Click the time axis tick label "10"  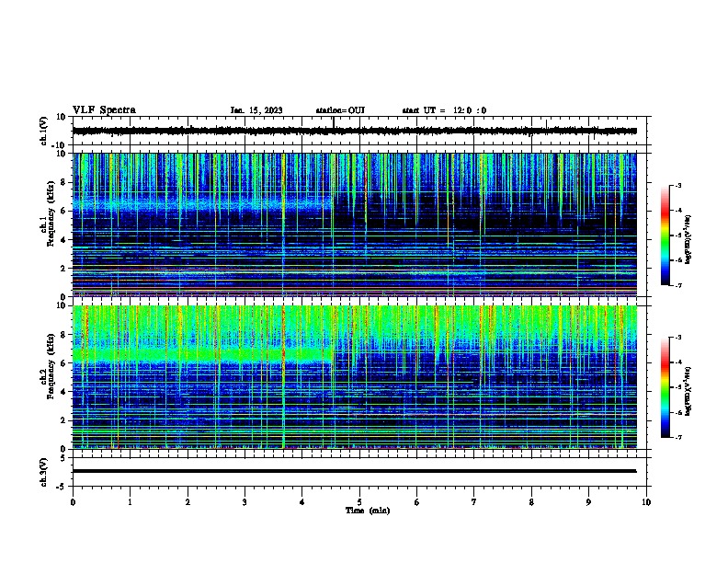click(x=646, y=502)
